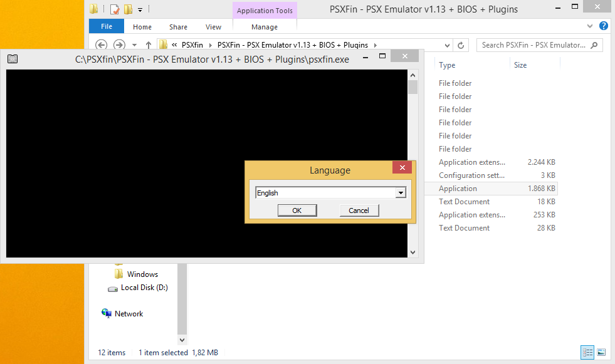This screenshot has width=615, height=364.
Task: Collapse the ribbon with the chevron
Action: point(590,26)
